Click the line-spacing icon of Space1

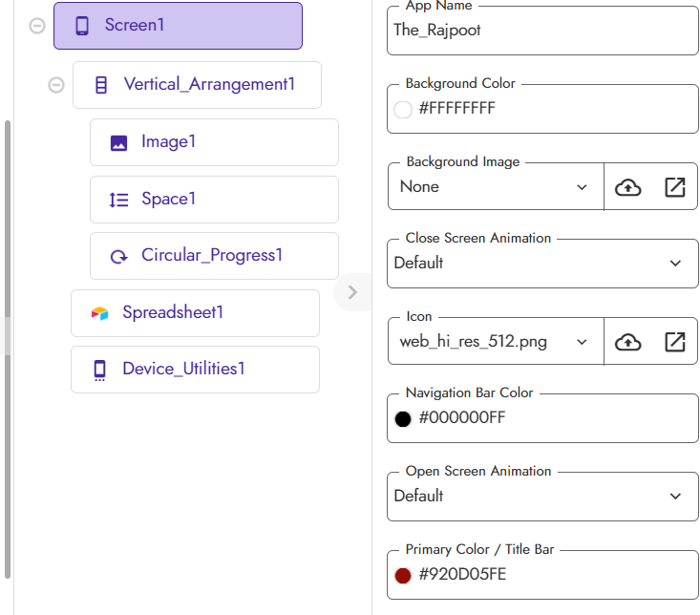pyautogui.click(x=118, y=200)
